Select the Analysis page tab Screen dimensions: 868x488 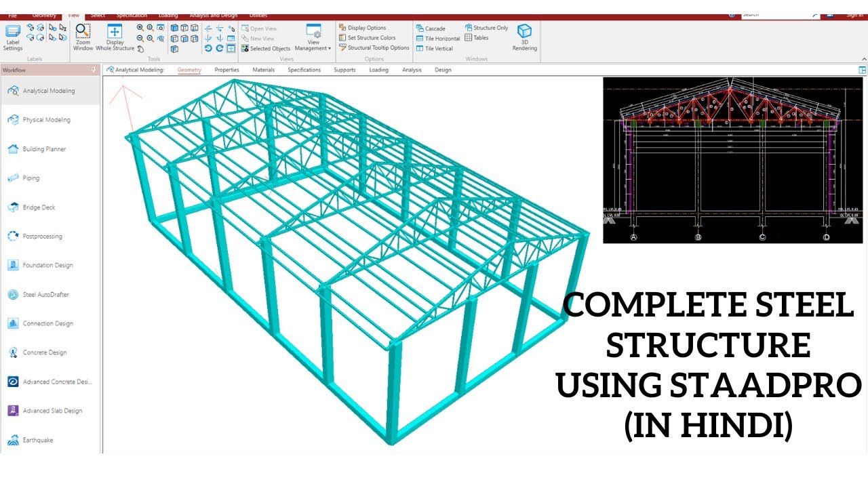412,70
